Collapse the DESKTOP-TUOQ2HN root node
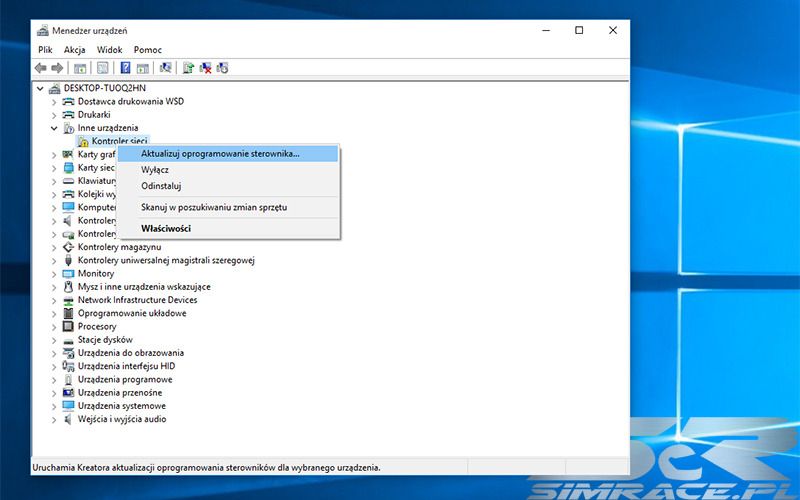Screen dimensions: 800x500 (x=40, y=88)
